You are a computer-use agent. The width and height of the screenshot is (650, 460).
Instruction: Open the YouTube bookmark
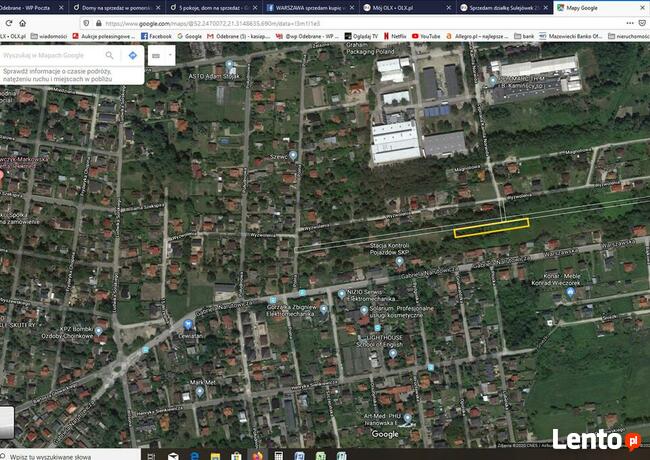click(426, 36)
